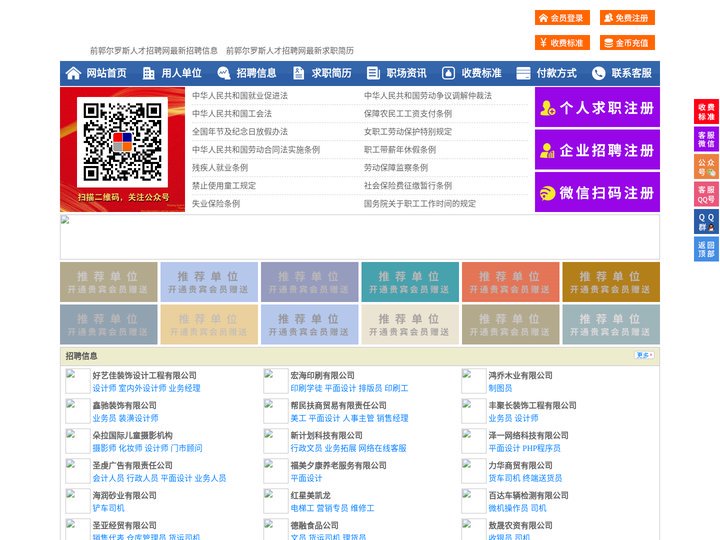The image size is (720, 540).
Task: Open 保障农民工工资支付条例 link
Action: pos(408,113)
